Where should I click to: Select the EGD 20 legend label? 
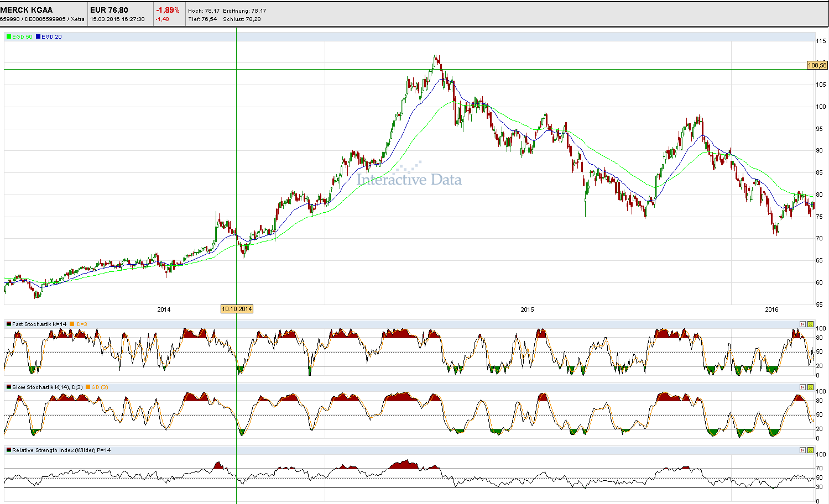(52, 37)
